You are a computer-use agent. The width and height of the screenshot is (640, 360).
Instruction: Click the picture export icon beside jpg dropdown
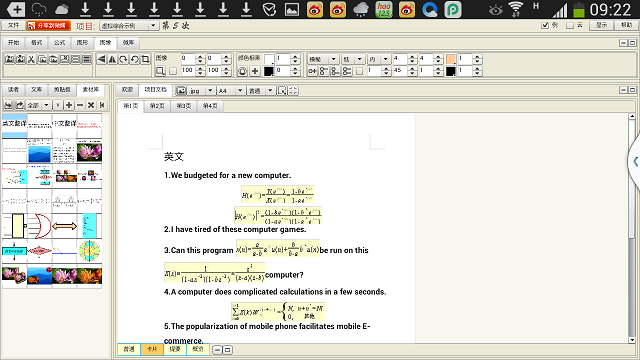tap(181, 91)
